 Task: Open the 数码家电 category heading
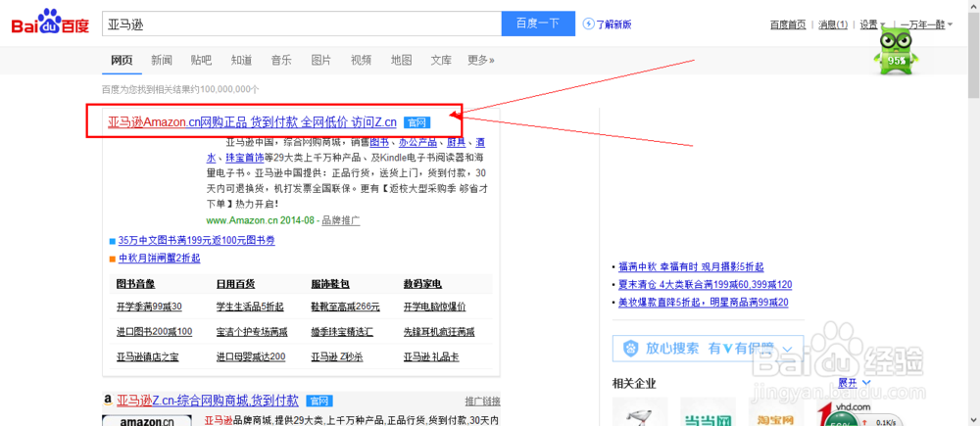[x=422, y=284]
